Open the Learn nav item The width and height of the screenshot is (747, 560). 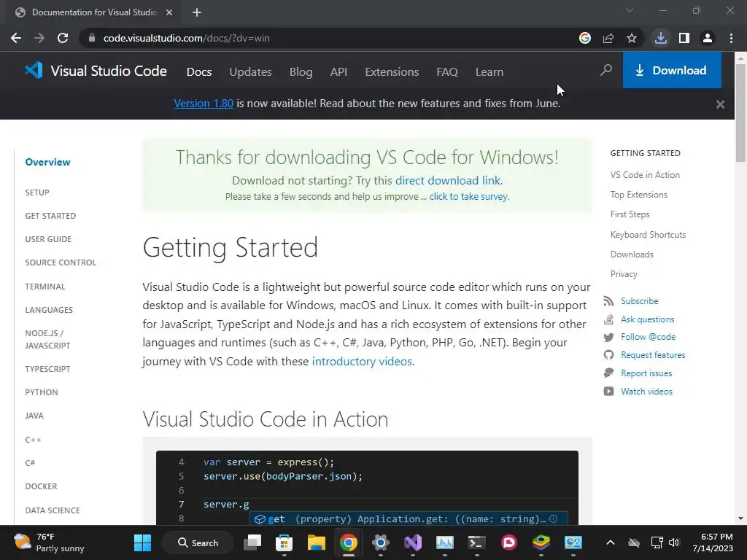[489, 72]
